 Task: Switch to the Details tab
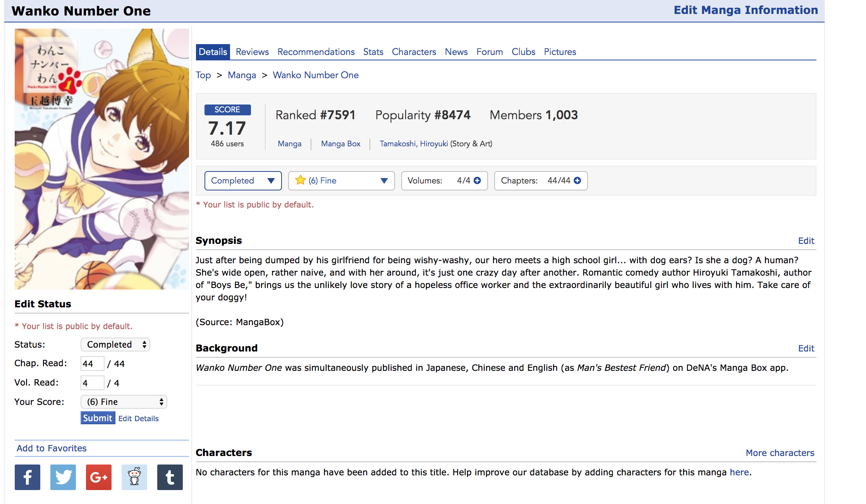tap(213, 52)
